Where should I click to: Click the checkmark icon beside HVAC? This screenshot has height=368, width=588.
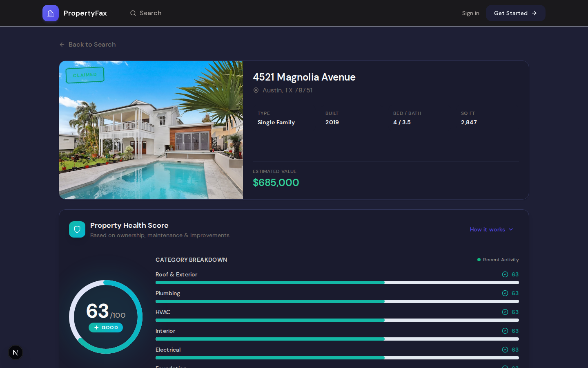click(505, 312)
